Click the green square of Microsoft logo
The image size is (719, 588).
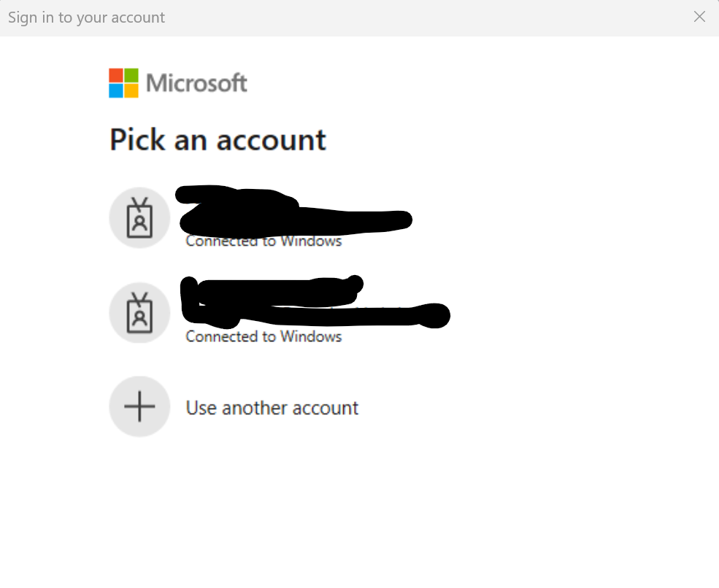131,75
